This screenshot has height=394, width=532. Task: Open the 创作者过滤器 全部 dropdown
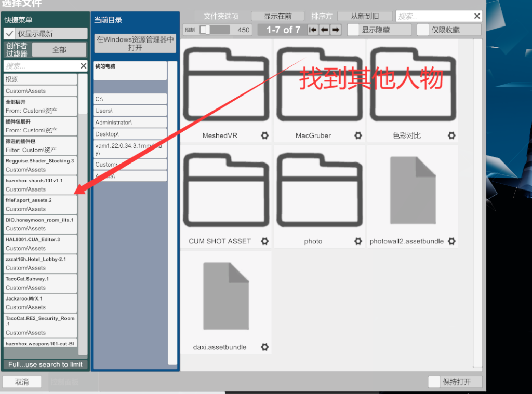coord(59,50)
